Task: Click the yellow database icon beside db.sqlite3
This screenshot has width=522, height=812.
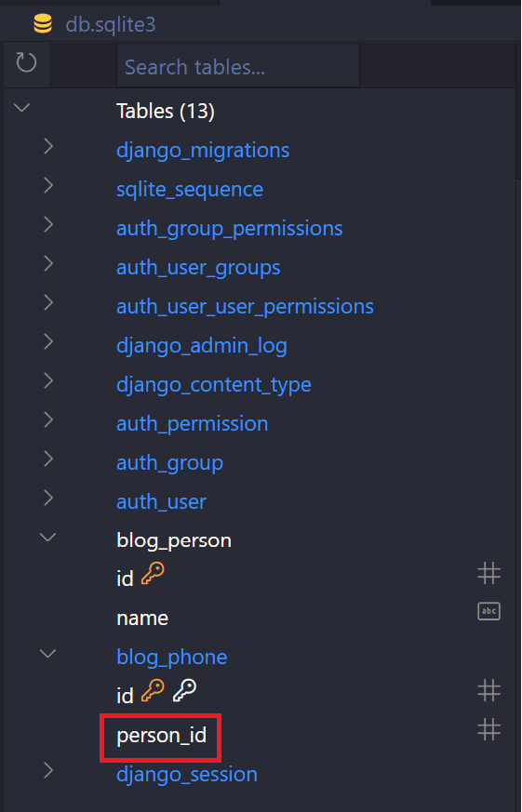Action: pyautogui.click(x=43, y=24)
